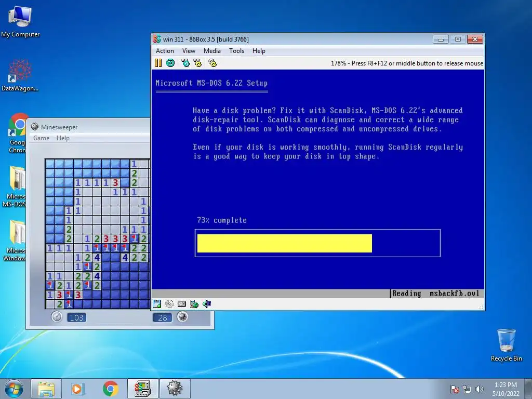Click the greyed CD-ROM status bar icon
This screenshot has height=399, width=532.
169,304
